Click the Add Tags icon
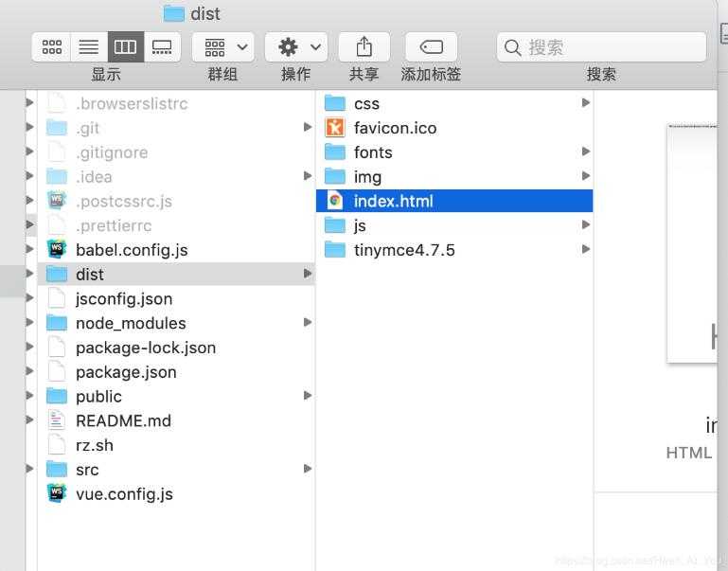This screenshot has width=728, height=571. 431,46
